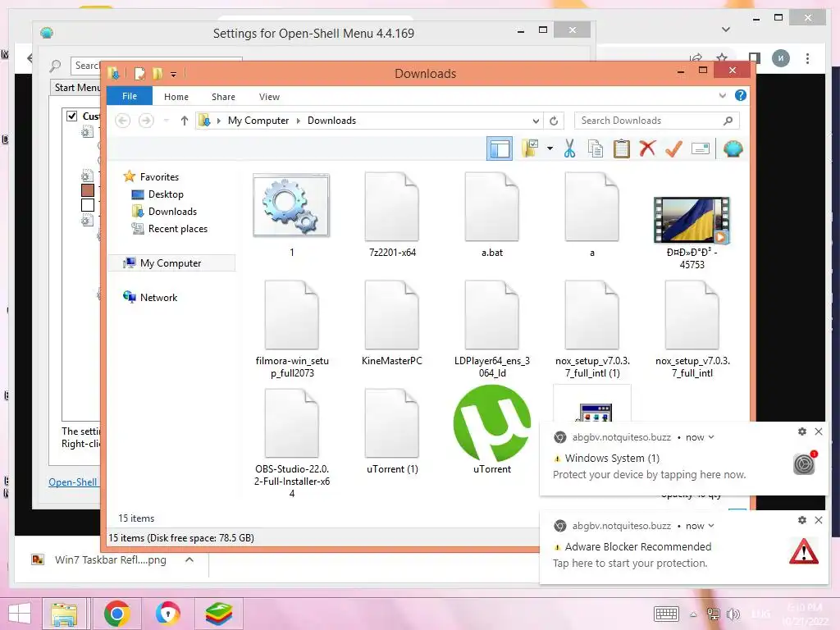Open BlueStacks icon in taskbar
Viewport: 840px width, 630px height.
click(x=219, y=614)
